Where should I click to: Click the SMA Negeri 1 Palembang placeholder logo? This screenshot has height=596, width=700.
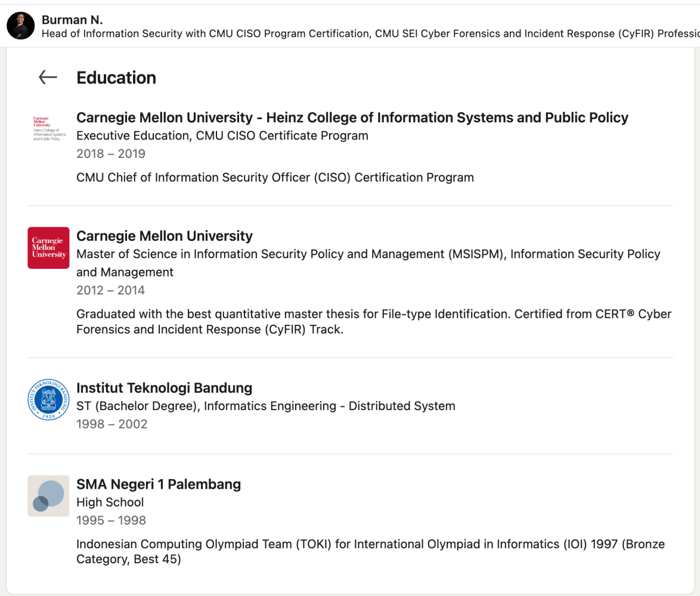[x=49, y=496]
